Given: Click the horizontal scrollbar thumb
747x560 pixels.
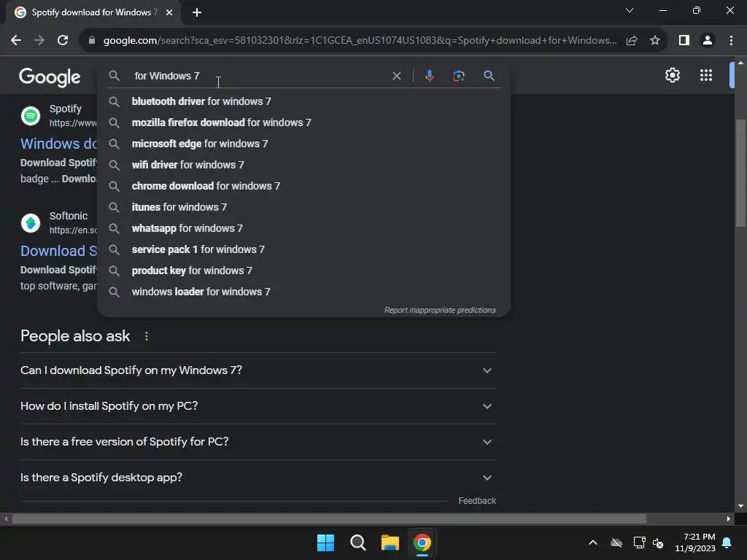Looking at the screenshot, I should [x=329, y=518].
